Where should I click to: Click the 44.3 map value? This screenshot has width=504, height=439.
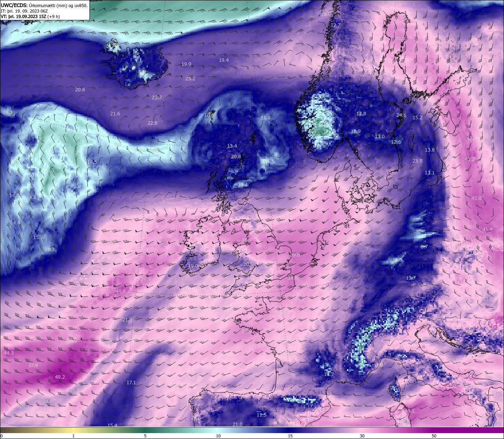[x=9, y=353]
